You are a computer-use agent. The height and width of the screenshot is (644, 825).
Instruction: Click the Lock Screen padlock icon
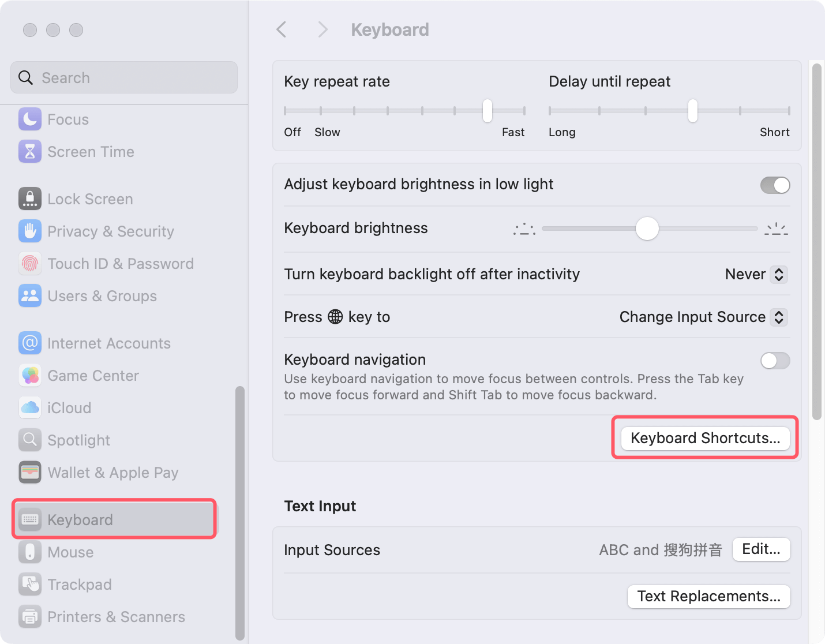[x=30, y=199]
